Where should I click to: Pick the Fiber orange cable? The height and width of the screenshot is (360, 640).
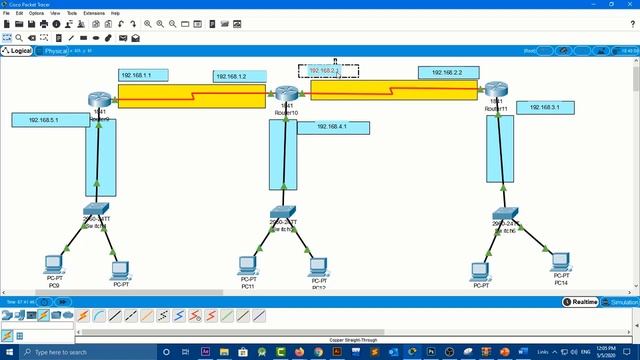point(147,316)
